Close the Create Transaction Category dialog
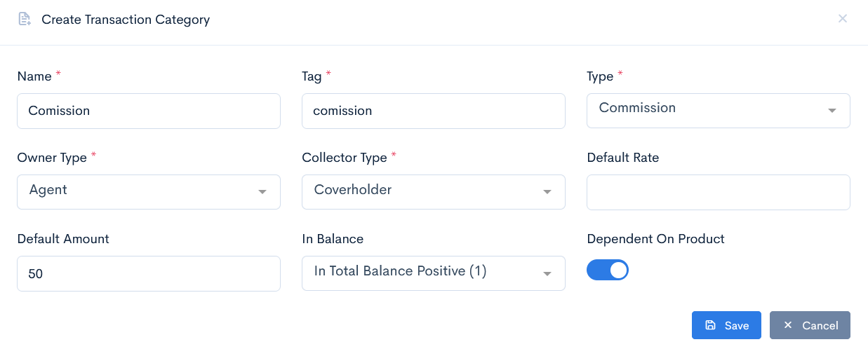Screen dimensions: 868x356 (843, 19)
